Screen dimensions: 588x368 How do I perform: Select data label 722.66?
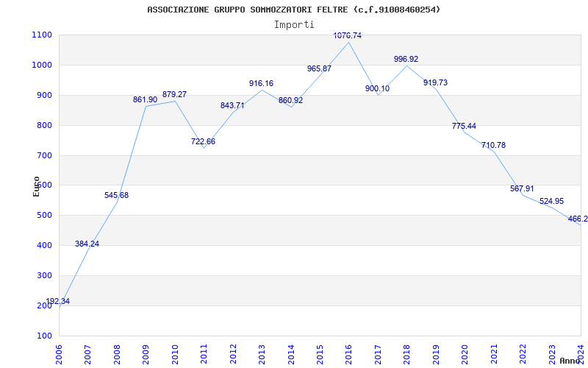pyautogui.click(x=204, y=142)
